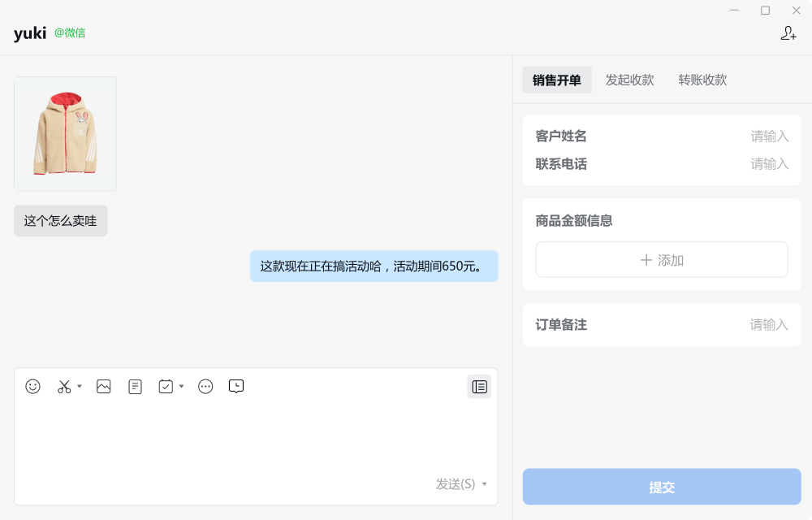
Task: Open the jacket product image thumbnail
Action: [65, 133]
